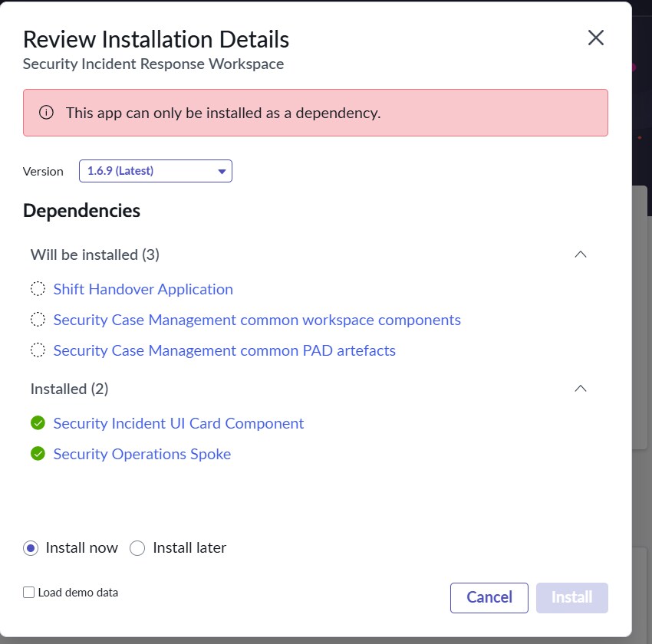Open the Security Operations Spoke link

pos(142,454)
